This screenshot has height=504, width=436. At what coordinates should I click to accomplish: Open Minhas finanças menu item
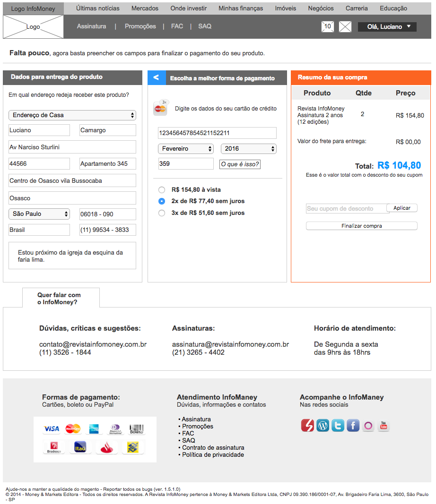click(241, 9)
